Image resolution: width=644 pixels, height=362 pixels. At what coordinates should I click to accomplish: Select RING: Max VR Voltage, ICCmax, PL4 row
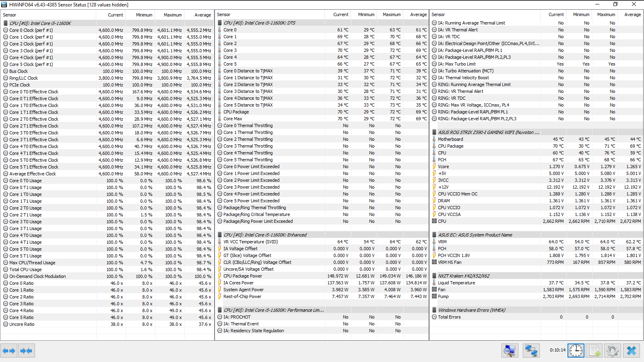pyautogui.click(x=537, y=105)
